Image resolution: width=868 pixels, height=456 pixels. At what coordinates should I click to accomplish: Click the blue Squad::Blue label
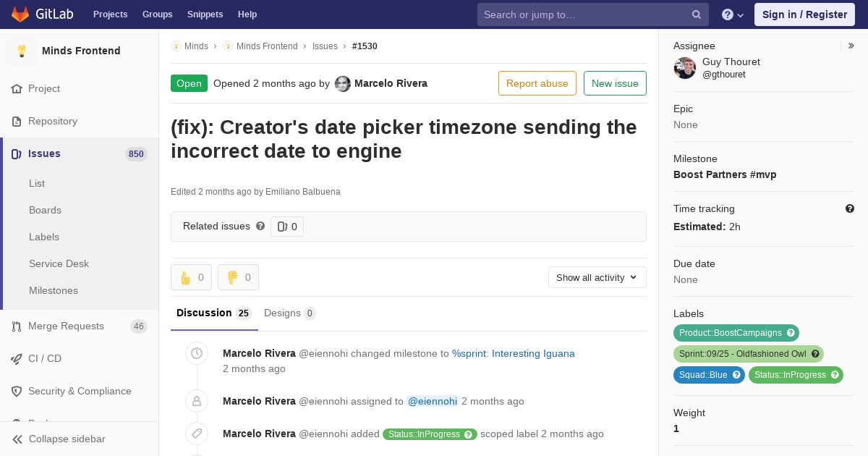click(703, 375)
